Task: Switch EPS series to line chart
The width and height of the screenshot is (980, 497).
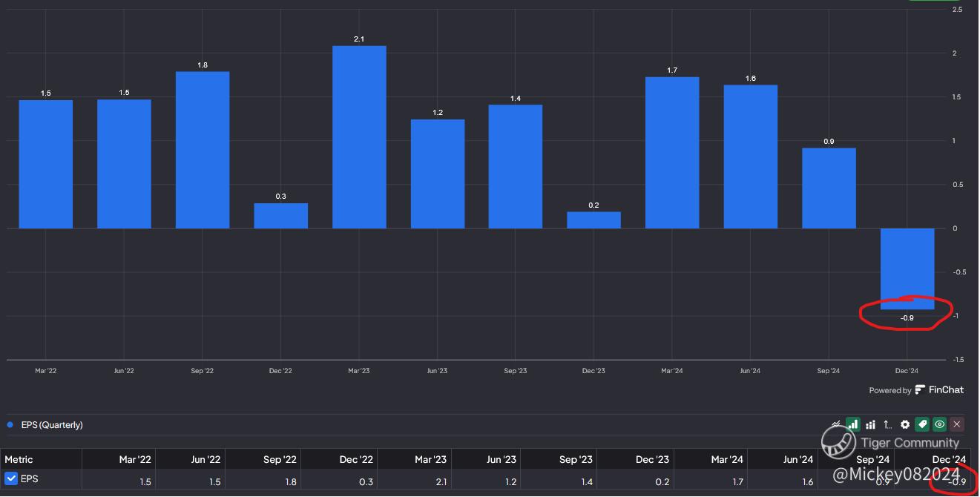Action: [x=837, y=424]
